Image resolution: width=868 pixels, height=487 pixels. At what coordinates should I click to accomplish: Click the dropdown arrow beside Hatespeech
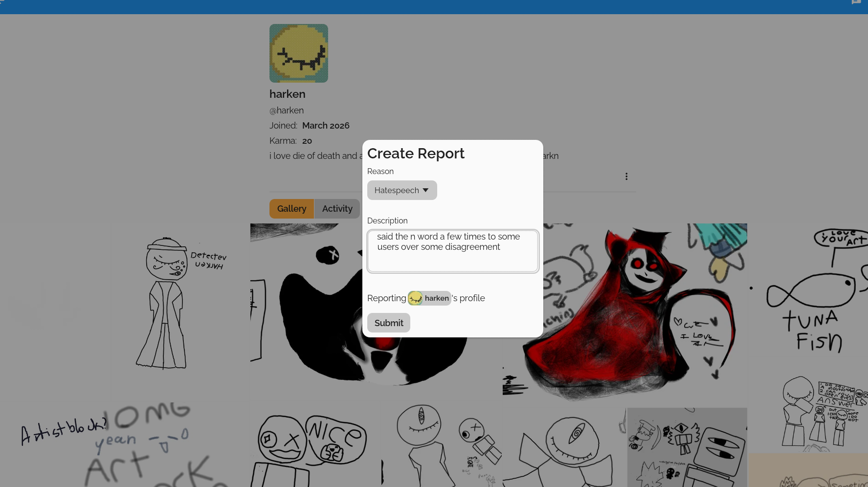(425, 190)
